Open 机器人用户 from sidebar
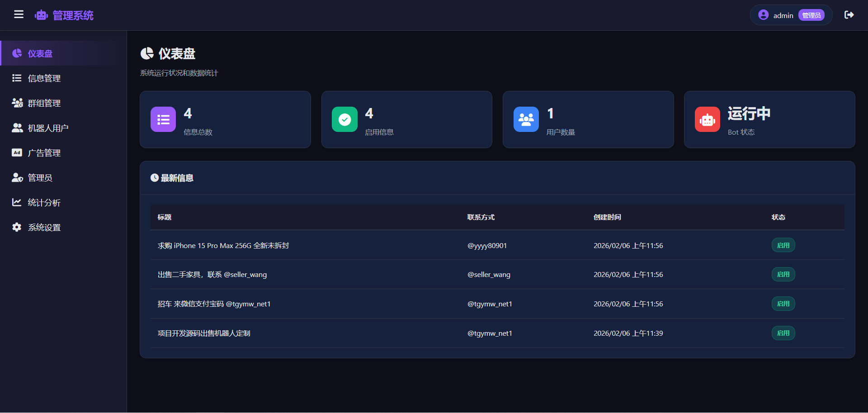The image size is (868, 413). coord(48,128)
